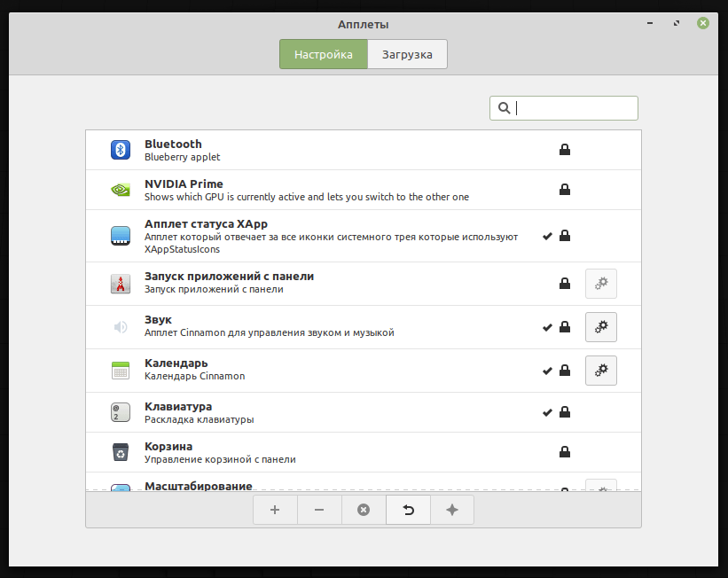Click the uninstall (circled X) toolbar button
Image resolution: width=728 pixels, height=578 pixels.
pos(364,510)
